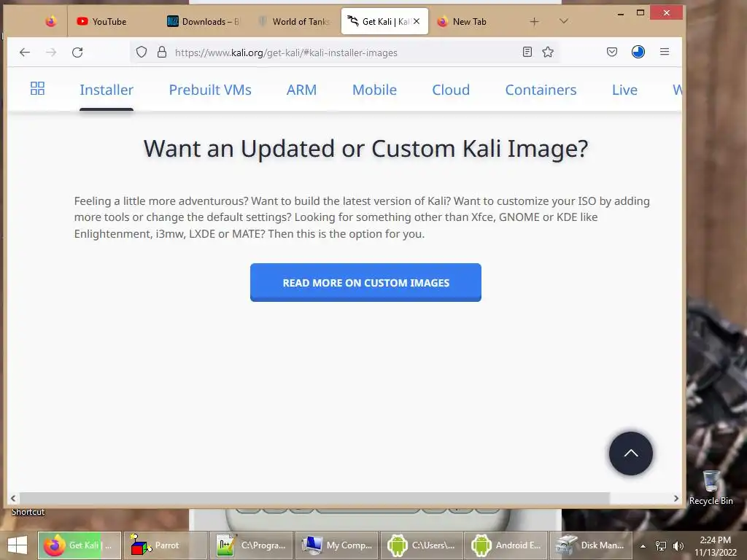
Task: Open the Notepad++ C:\Progra... taskbar item
Action: [x=251, y=545]
